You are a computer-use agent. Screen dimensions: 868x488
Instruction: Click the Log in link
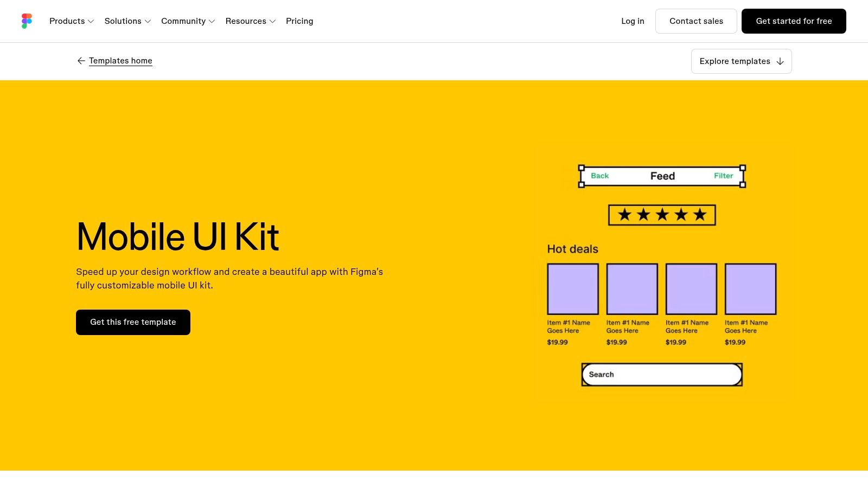[x=633, y=21]
